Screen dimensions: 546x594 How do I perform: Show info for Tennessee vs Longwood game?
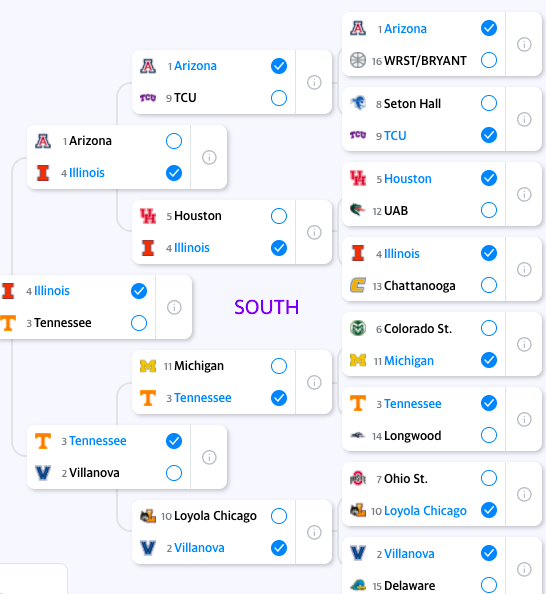pyautogui.click(x=524, y=419)
